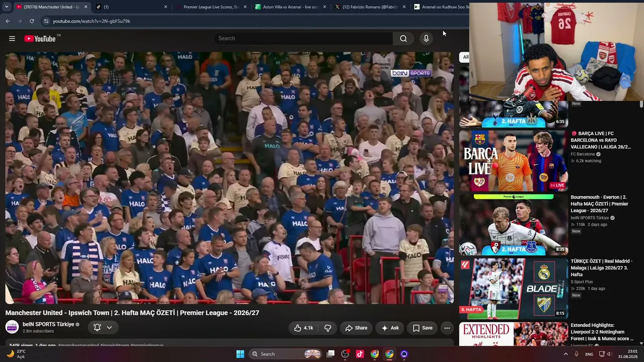Open more actions three-dot menu
The height and width of the screenshot is (362, 644).
point(447,328)
